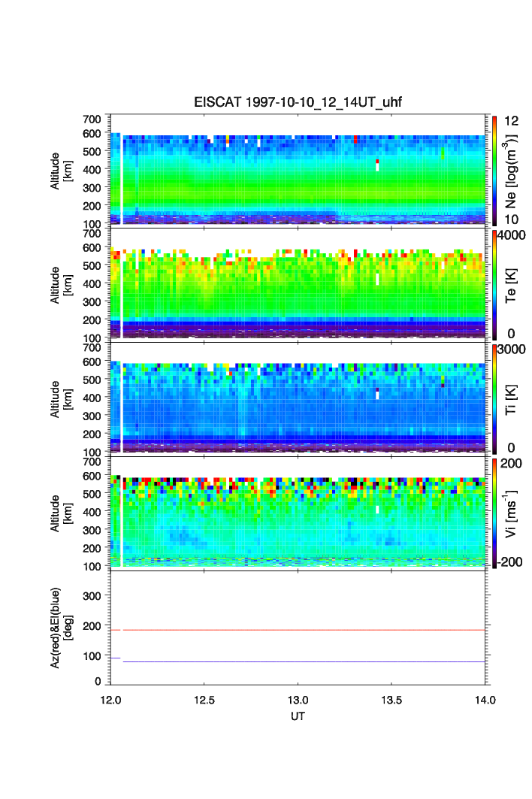The image size is (532, 799).
Task: Click the plot title EISCAT 1997-10-10_12_14UT_uhf
Action: pyautogui.click(x=298, y=102)
